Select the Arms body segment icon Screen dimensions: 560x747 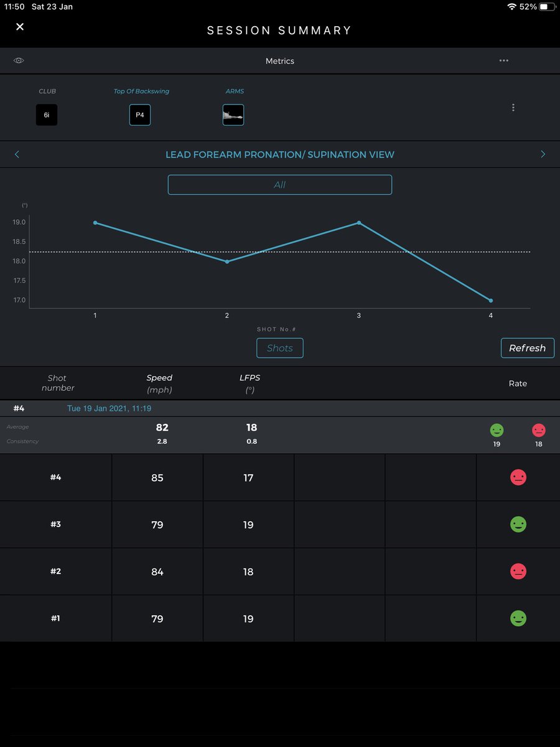pyautogui.click(x=233, y=115)
